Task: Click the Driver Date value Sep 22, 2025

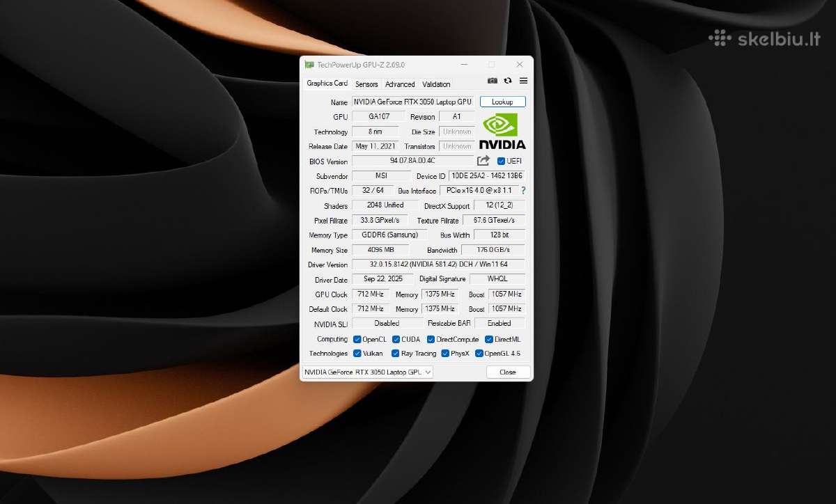Action: pyautogui.click(x=383, y=279)
